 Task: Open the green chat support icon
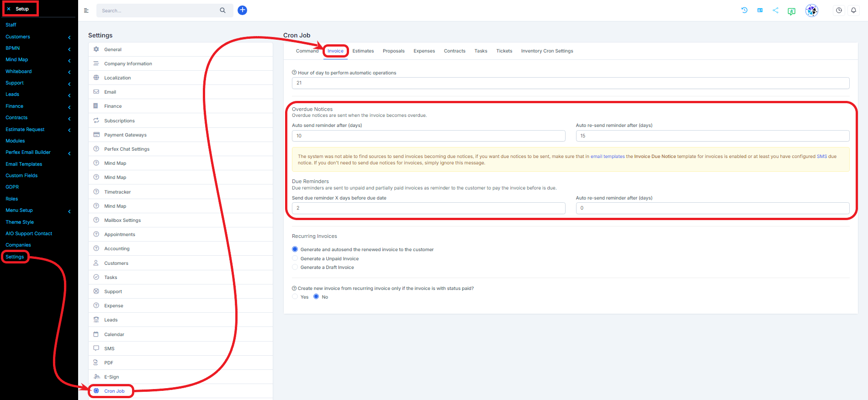pyautogui.click(x=791, y=11)
